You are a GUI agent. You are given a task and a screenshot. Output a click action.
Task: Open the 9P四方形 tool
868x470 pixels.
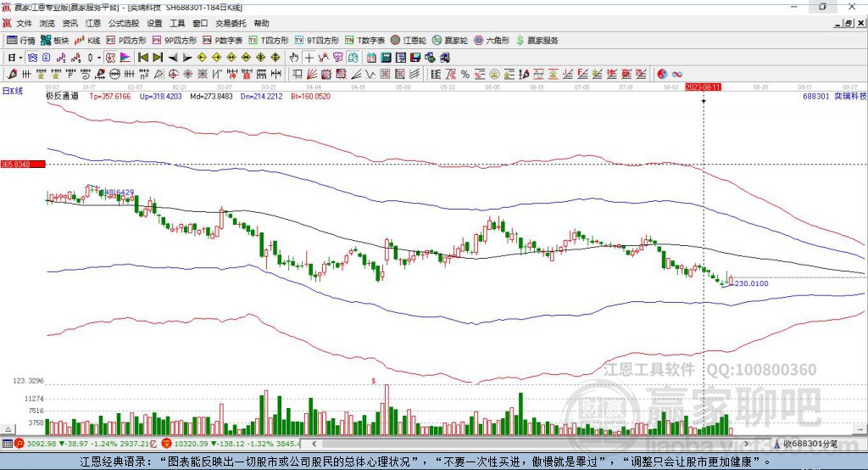coord(175,41)
